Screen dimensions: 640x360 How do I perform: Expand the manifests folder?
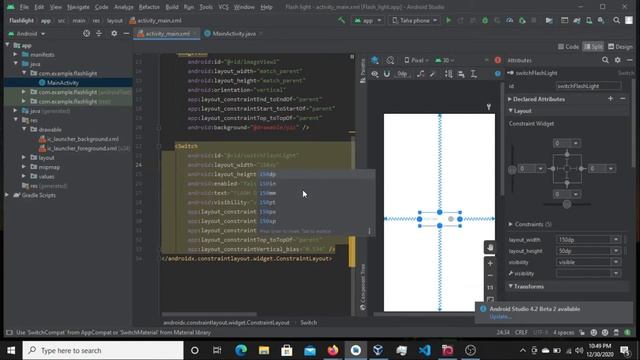16,54
